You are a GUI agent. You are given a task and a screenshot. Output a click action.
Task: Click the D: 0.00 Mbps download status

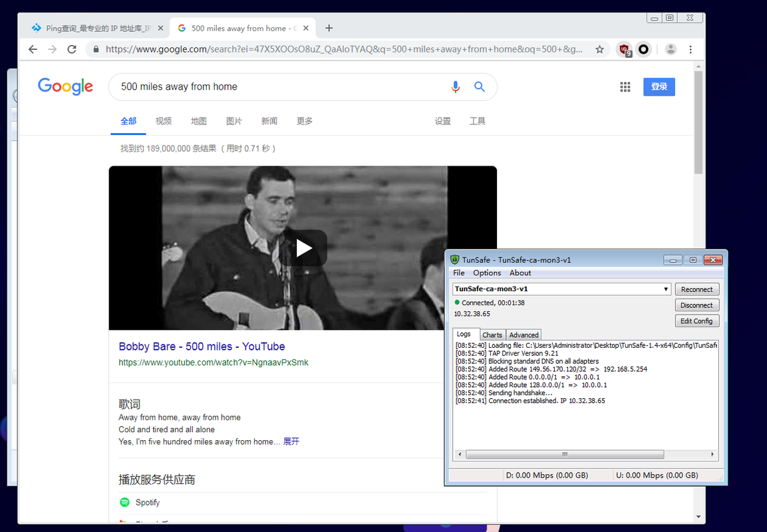[547, 475]
